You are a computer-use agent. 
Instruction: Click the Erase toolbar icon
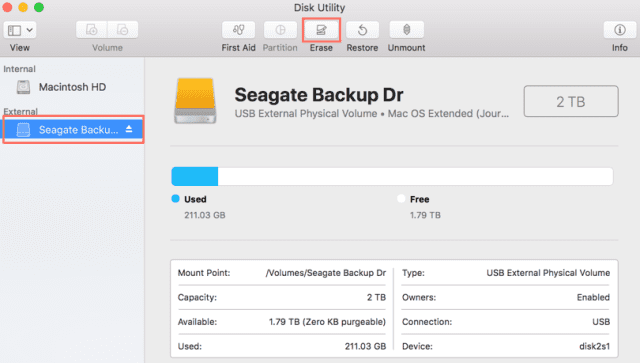click(321, 30)
